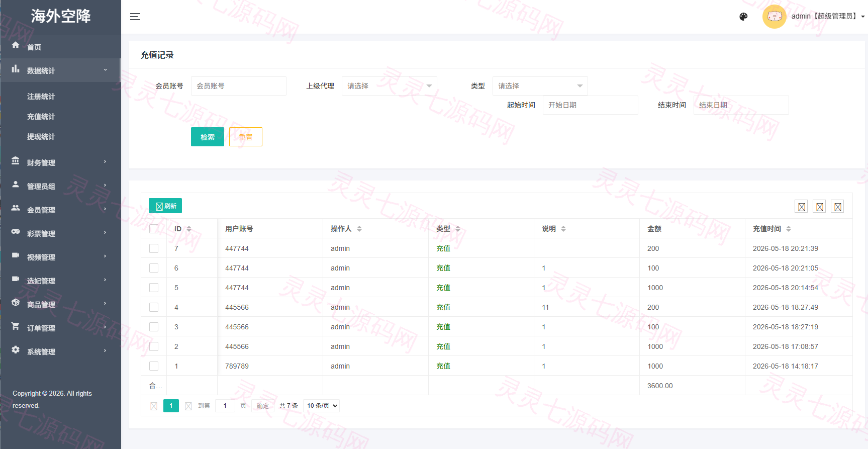
Task: Go to 注册统计 in the sidebar
Action: tap(41, 97)
